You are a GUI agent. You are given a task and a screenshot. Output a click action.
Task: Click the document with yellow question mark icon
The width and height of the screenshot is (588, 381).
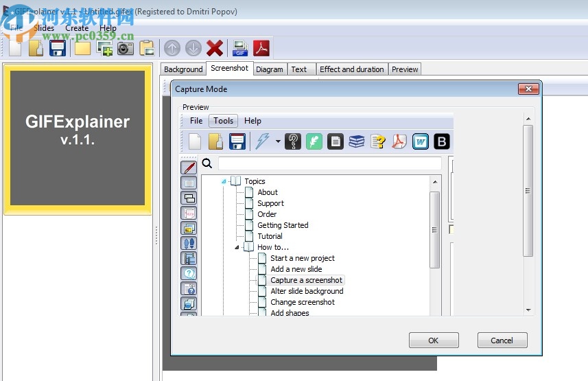click(x=378, y=141)
